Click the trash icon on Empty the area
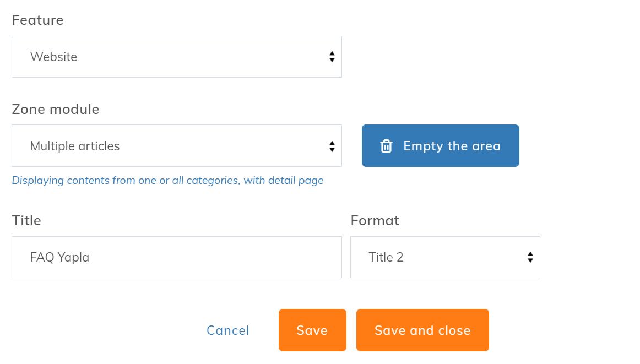 (387, 146)
